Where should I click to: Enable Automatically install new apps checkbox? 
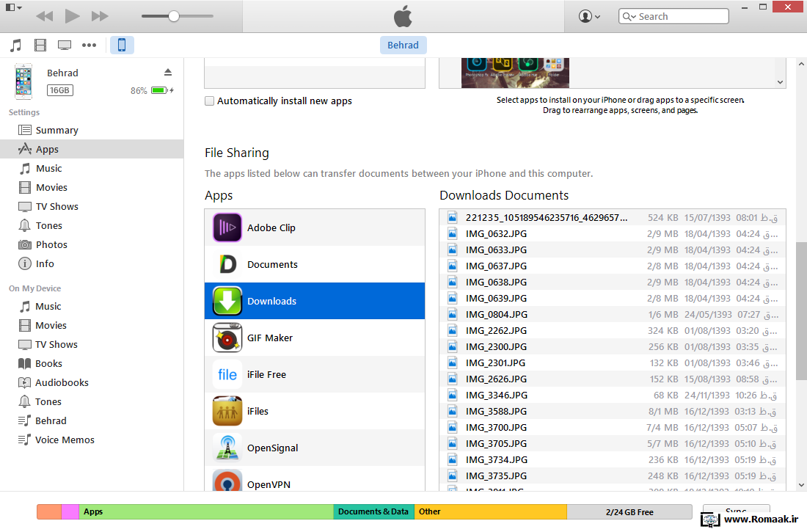(210, 101)
